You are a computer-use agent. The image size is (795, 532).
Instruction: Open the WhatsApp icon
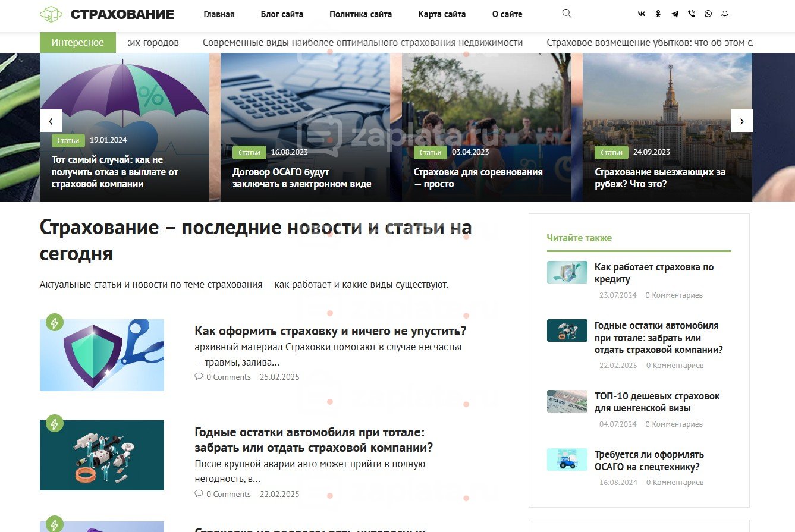pos(708,14)
